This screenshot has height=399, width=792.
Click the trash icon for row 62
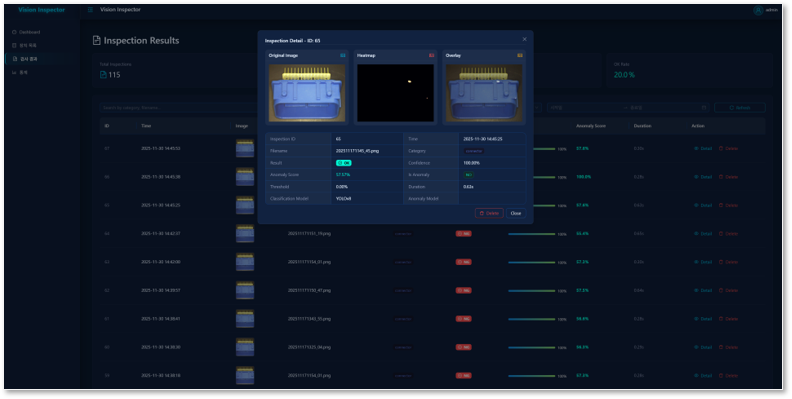coord(721,290)
